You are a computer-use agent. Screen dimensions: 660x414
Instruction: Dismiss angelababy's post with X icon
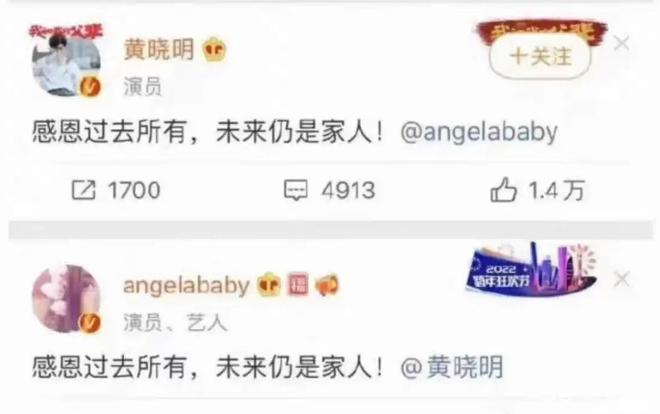pos(622,279)
